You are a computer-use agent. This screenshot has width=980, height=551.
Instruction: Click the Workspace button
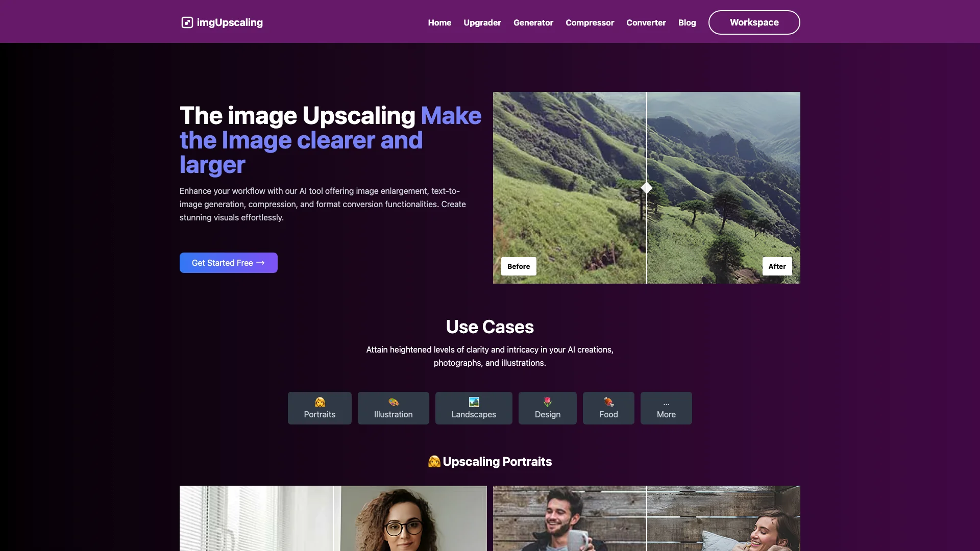(x=754, y=22)
